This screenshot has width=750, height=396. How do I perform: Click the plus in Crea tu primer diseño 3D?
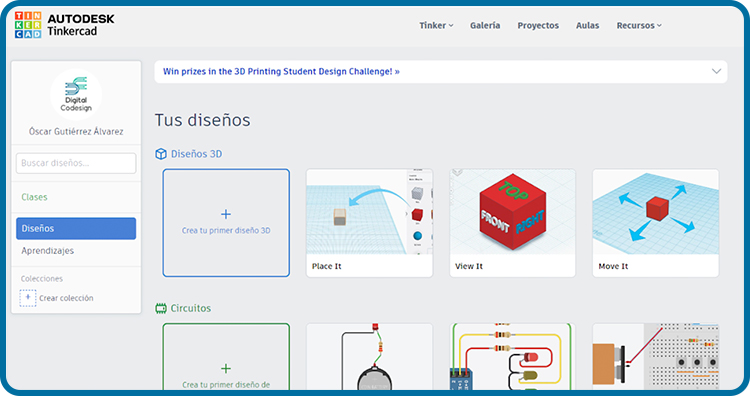(x=226, y=214)
